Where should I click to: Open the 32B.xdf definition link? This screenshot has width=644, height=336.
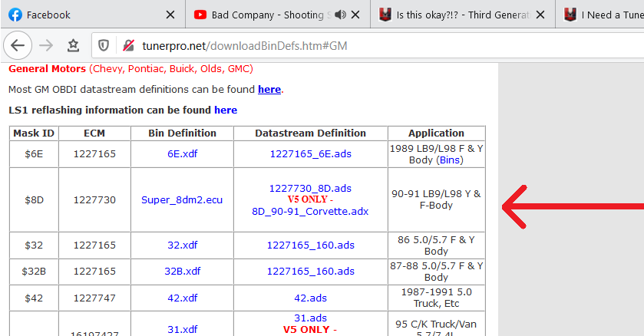click(x=182, y=271)
